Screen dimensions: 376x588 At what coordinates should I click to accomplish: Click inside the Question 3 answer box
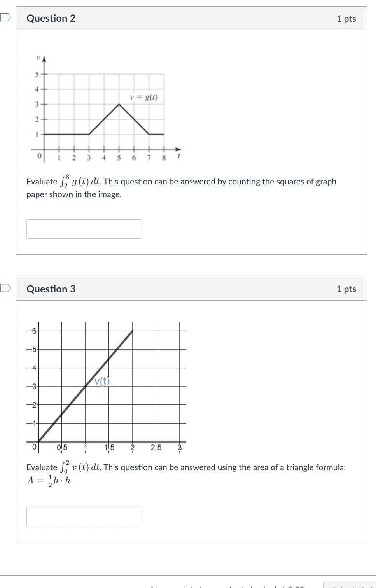click(x=84, y=516)
